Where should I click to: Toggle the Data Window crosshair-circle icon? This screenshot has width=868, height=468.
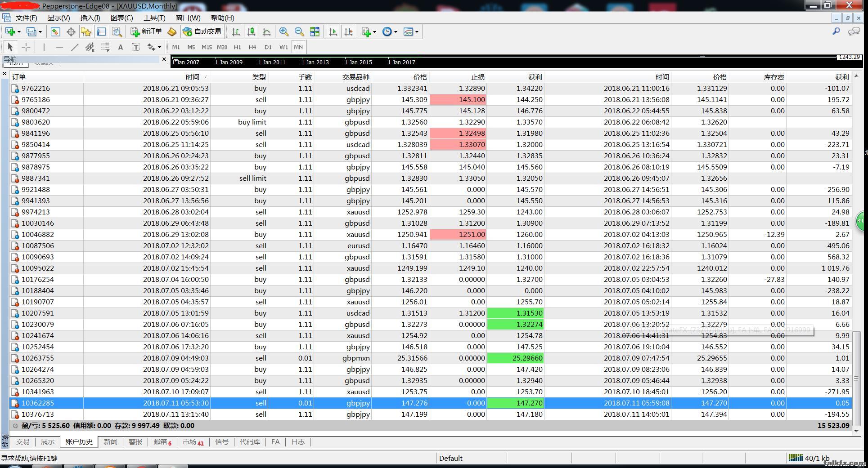pyautogui.click(x=71, y=31)
